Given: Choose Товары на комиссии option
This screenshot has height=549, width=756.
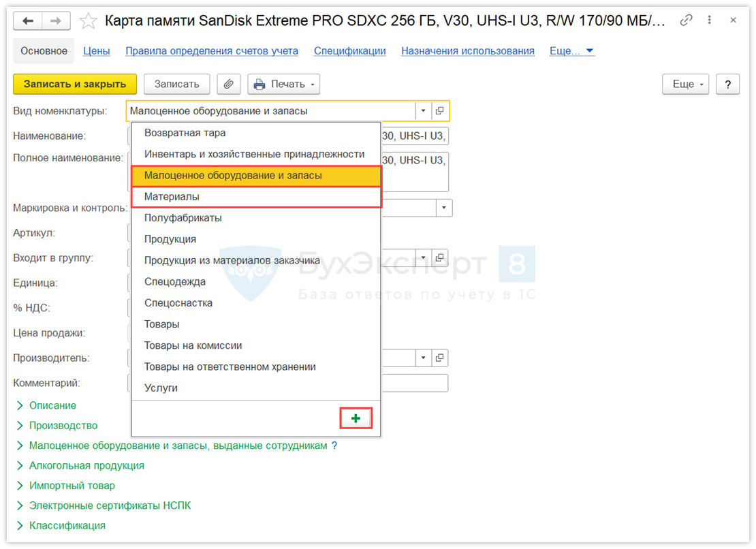Looking at the screenshot, I should click(x=256, y=345).
